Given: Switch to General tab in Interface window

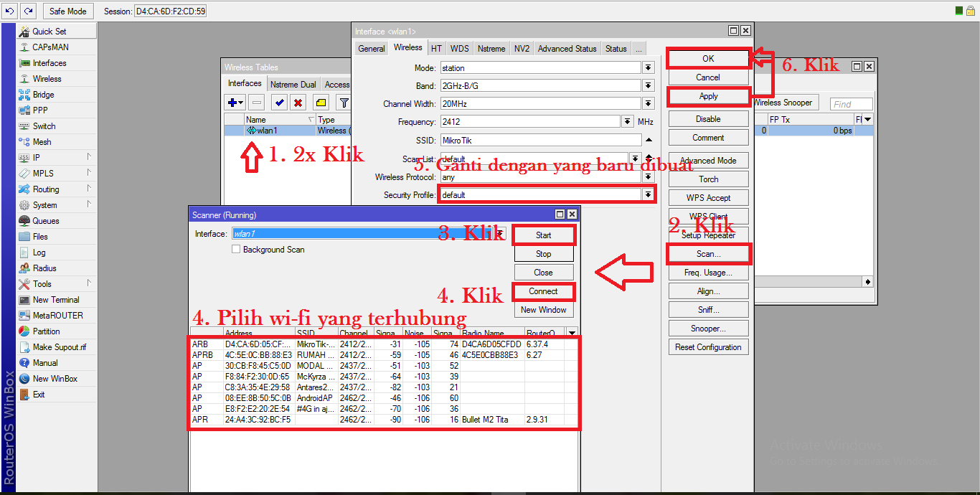Looking at the screenshot, I should 372,49.
